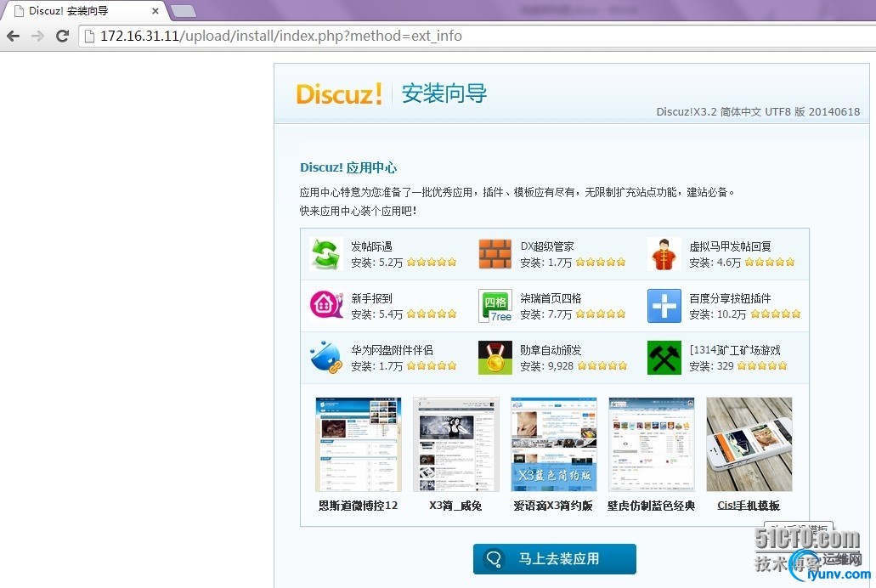The width and height of the screenshot is (876, 588).
Task: Click the star rating next to 安装: 5.4万
Action: pos(432,314)
